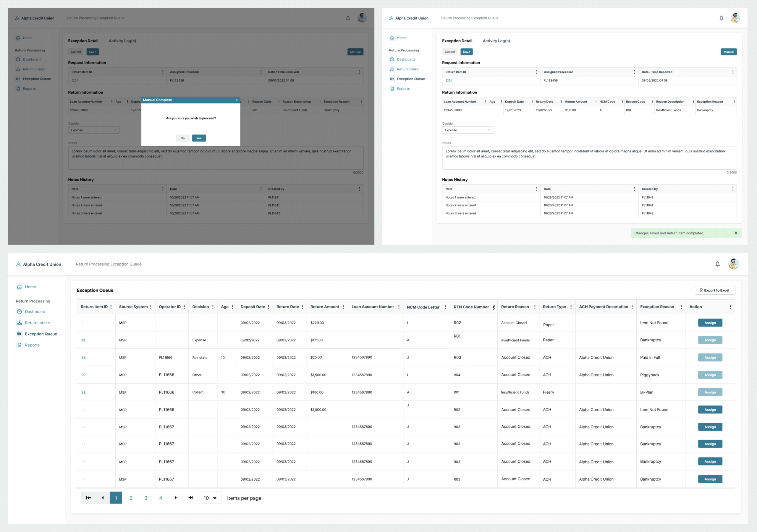Click user avatar in Exception Queue screen

[734, 264]
